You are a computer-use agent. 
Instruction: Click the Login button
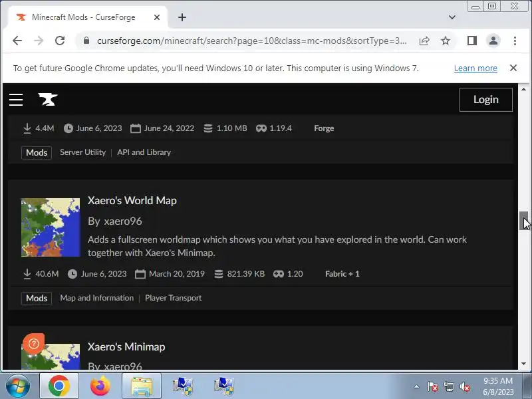pos(486,100)
